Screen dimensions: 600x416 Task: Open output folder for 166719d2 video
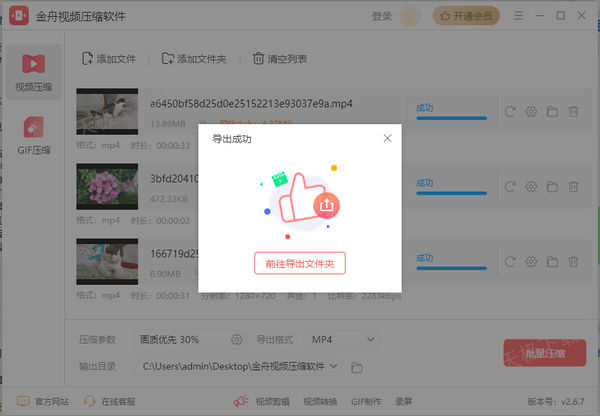(x=552, y=262)
